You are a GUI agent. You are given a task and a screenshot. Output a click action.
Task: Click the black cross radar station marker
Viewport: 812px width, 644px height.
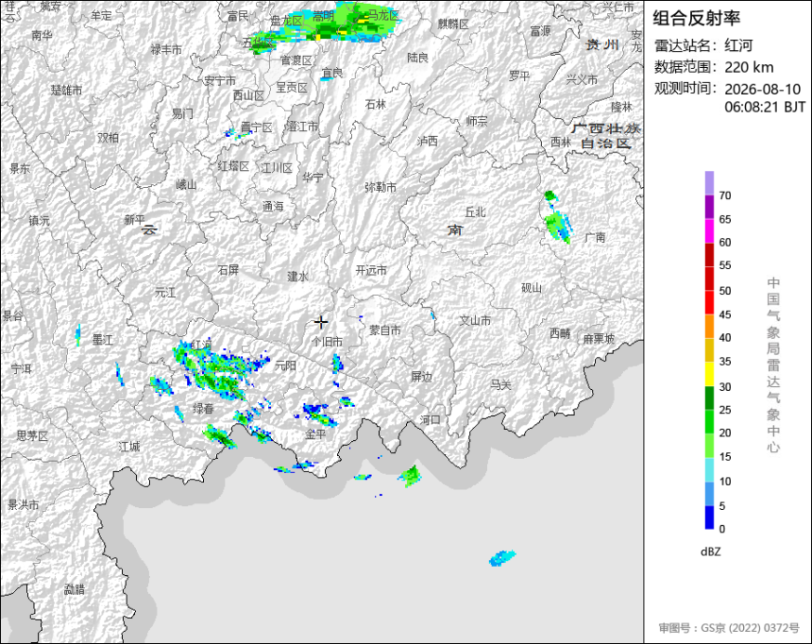tap(321, 322)
